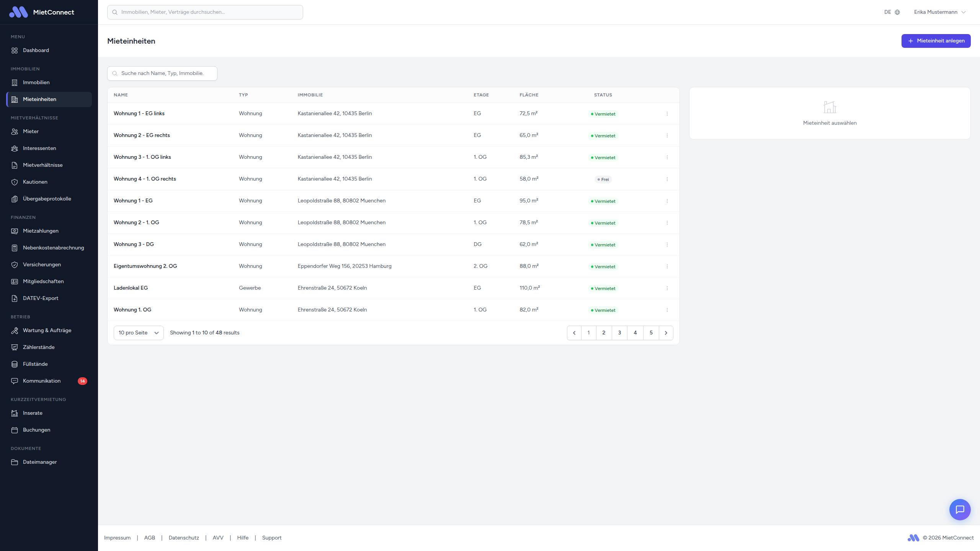The width and height of the screenshot is (980, 551).
Task: Open three-dot menu for Ladenlokal EG row
Action: point(667,288)
